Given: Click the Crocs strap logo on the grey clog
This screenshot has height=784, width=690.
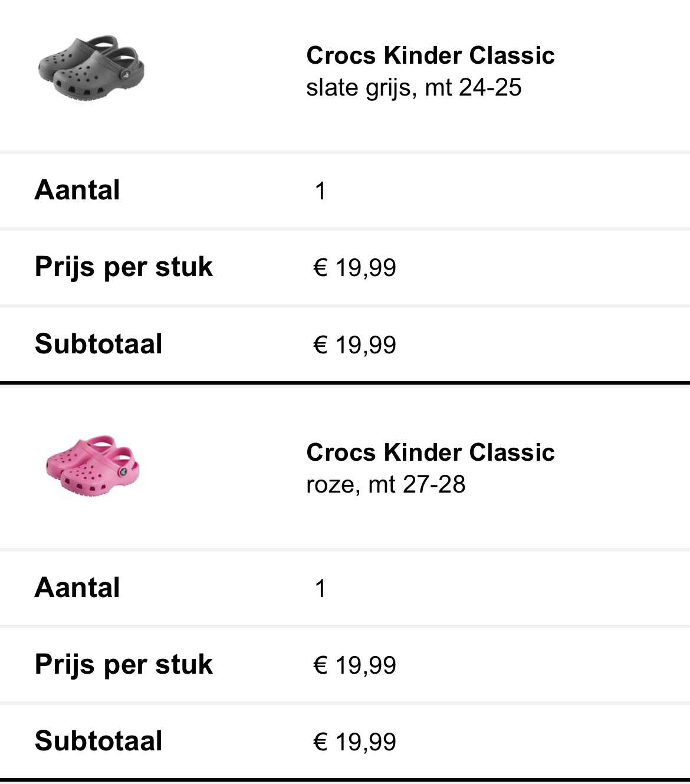Looking at the screenshot, I should pos(125,75).
